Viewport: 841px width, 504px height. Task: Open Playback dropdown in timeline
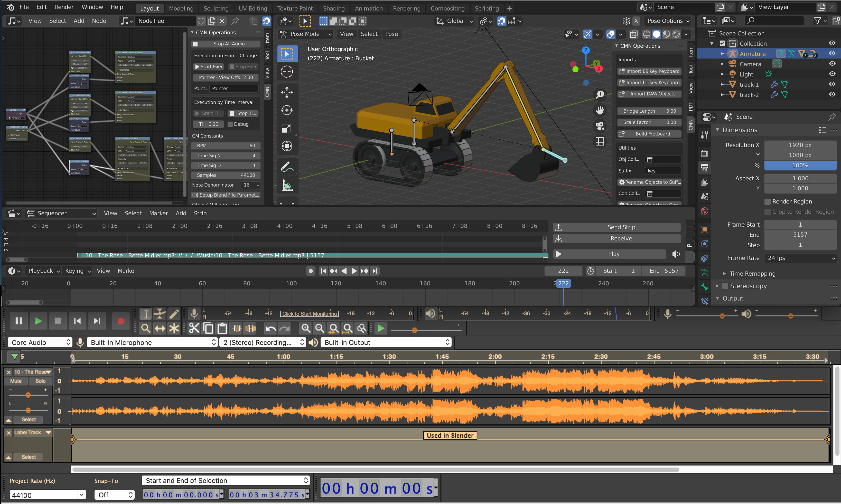(44, 271)
